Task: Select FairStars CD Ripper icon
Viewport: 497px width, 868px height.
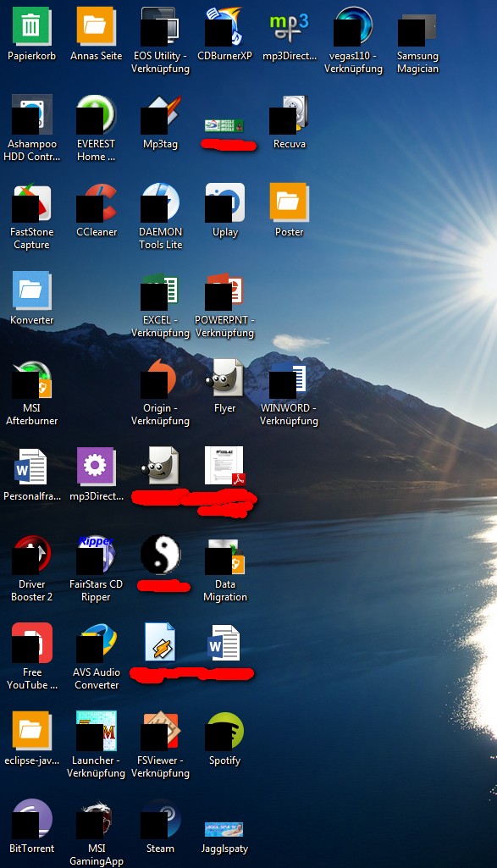Action: pos(96,554)
